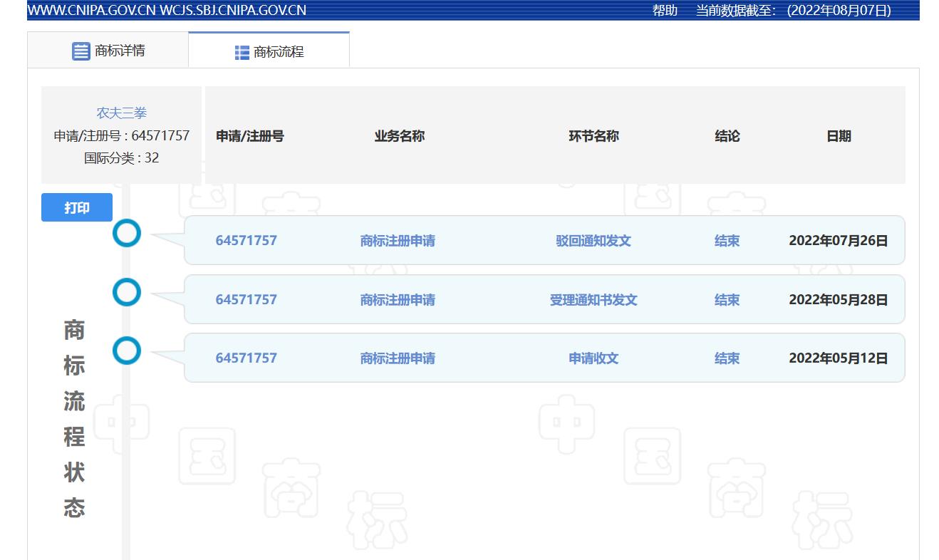This screenshot has width=939, height=560.
Task: Click the 商标详情 tab document icon
Action: (x=81, y=51)
